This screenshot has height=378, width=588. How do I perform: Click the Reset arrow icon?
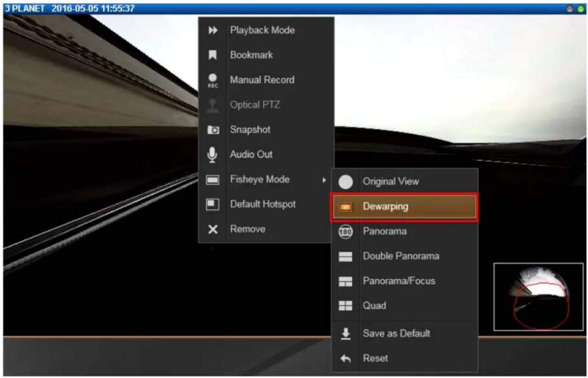(x=346, y=359)
